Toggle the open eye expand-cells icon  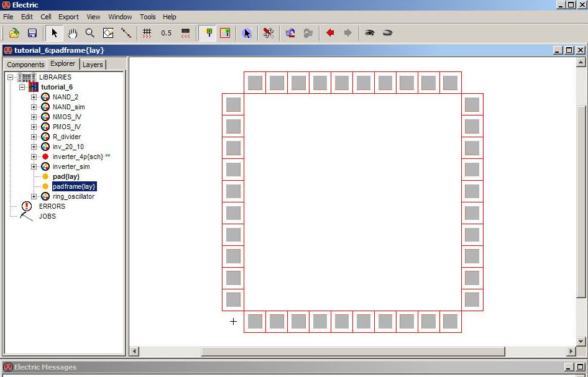click(x=370, y=33)
